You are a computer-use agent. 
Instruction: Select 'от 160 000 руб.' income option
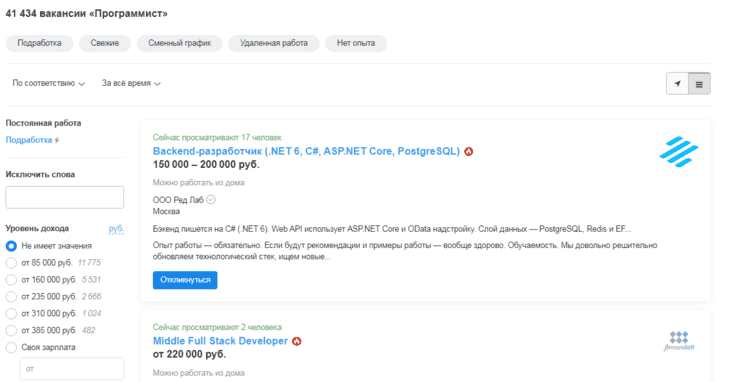click(11, 280)
